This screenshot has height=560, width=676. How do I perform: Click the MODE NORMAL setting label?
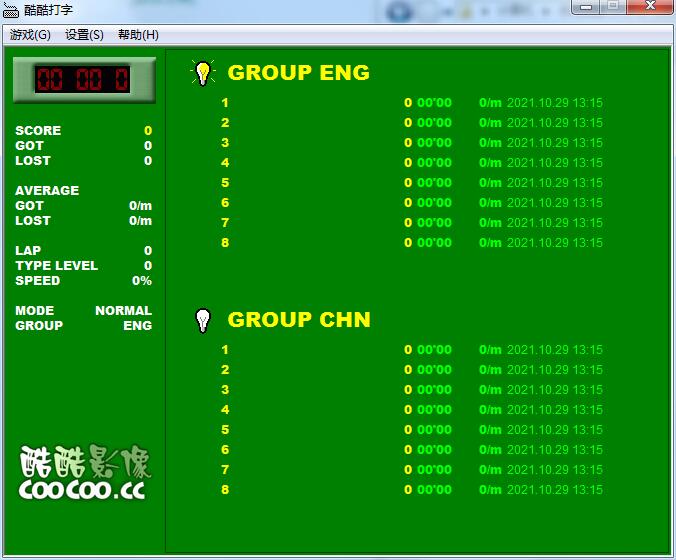pyautogui.click(x=123, y=311)
